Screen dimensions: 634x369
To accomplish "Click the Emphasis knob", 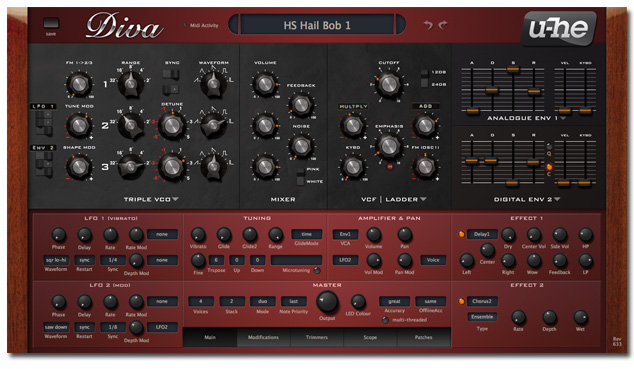I will click(389, 146).
